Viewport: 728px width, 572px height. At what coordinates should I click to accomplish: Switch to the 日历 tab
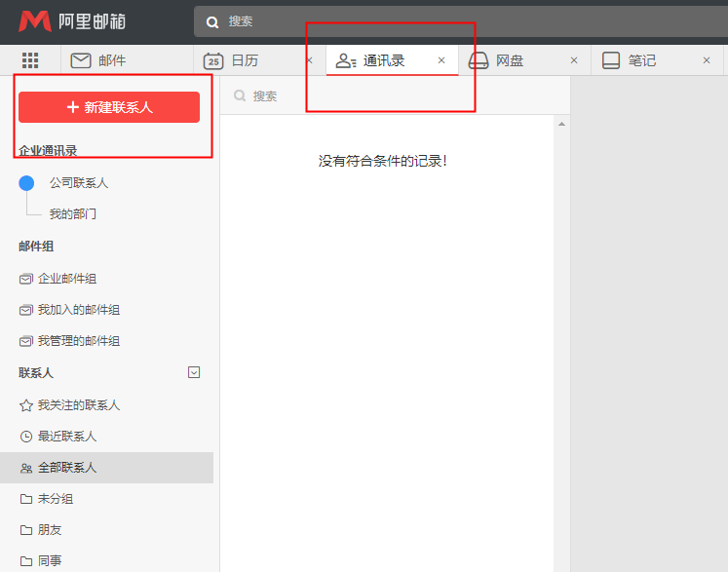click(x=244, y=60)
